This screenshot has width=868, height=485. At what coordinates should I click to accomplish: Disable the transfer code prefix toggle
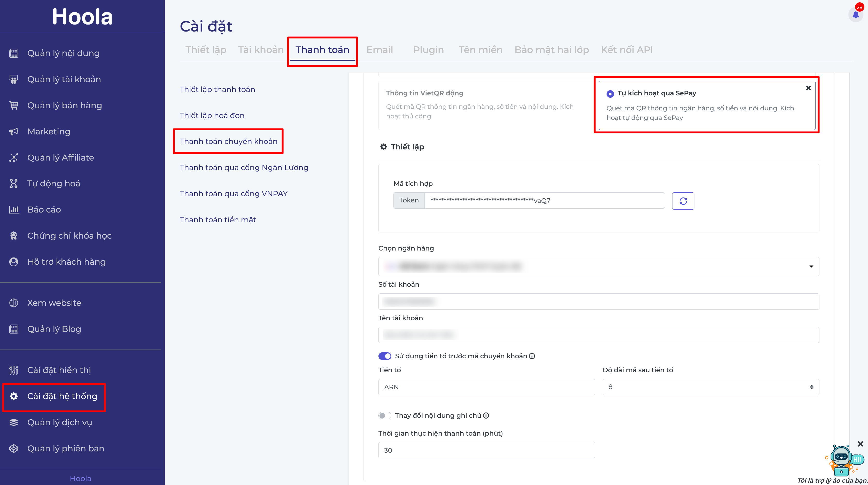pyautogui.click(x=384, y=356)
